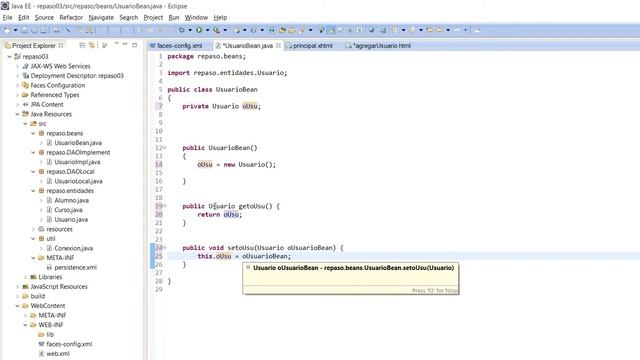This screenshot has height=360, width=640.
Task: Open the Refactor menu
Action: coord(71,18)
